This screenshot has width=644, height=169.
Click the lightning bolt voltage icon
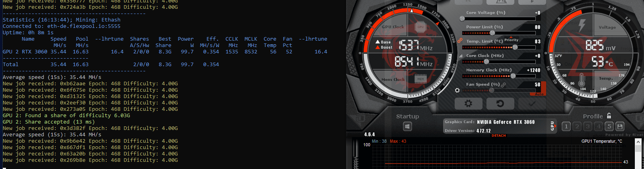tap(582, 25)
